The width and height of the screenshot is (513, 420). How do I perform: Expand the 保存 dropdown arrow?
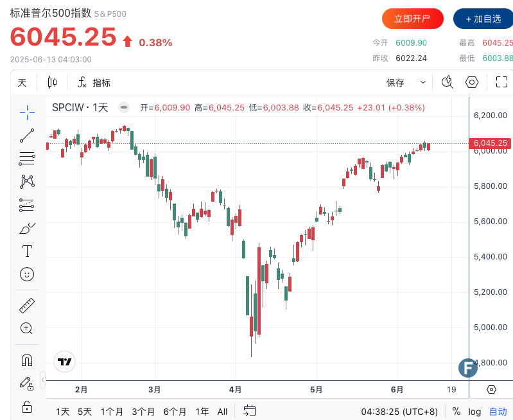[423, 82]
